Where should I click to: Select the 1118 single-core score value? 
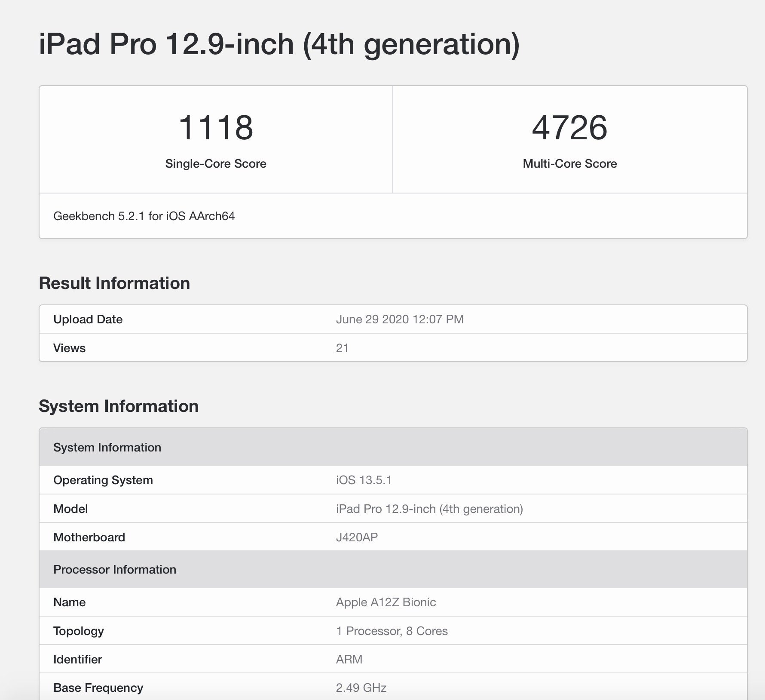(x=216, y=128)
